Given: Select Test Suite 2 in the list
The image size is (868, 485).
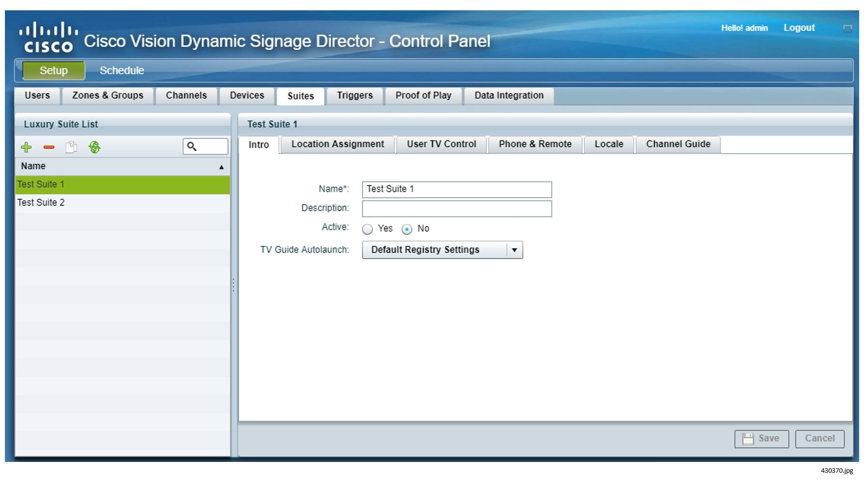Looking at the screenshot, I should 122,203.
